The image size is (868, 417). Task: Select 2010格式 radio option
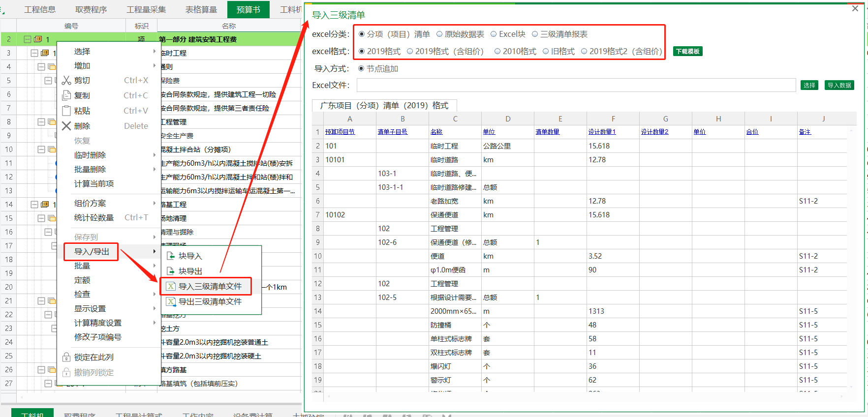tap(497, 51)
